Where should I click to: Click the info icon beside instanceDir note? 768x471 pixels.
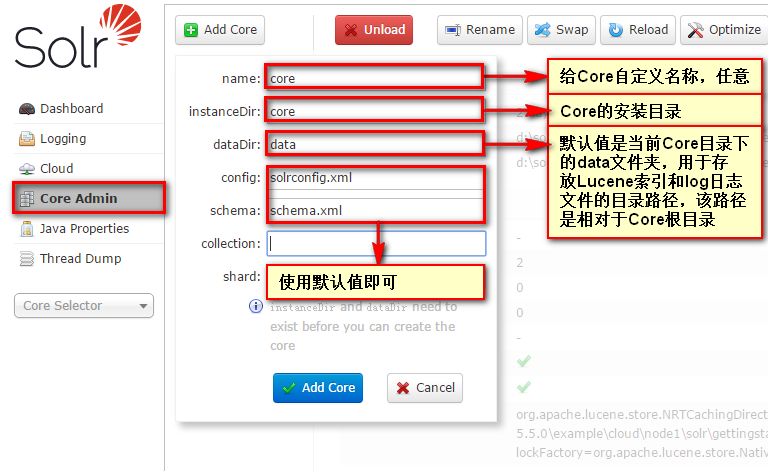256,306
